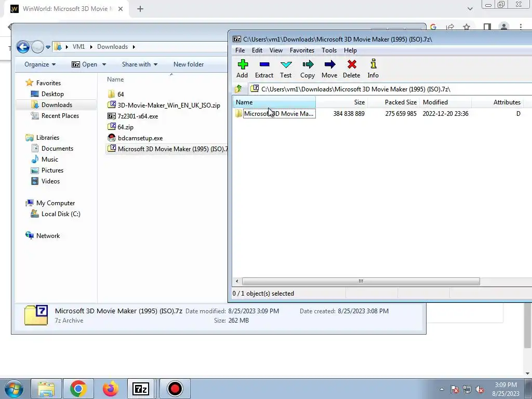Viewport: 532px width, 399px height.
Task: Open Bandicam recorder on the taskbar
Action: pos(175,389)
